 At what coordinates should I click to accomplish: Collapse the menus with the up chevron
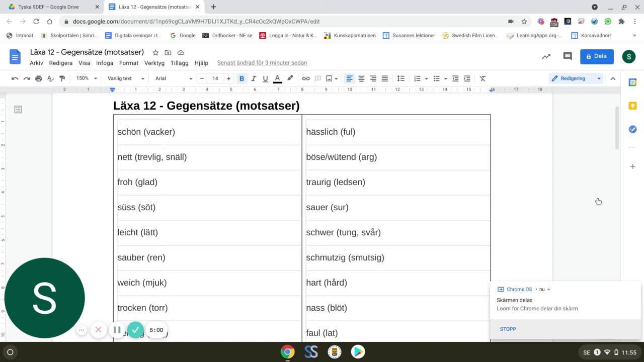click(613, 78)
